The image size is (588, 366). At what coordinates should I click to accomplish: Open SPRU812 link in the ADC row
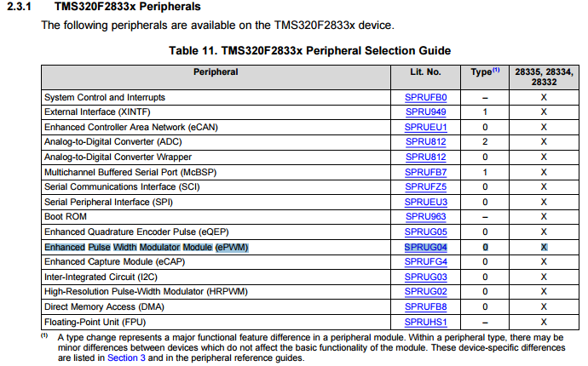(425, 142)
